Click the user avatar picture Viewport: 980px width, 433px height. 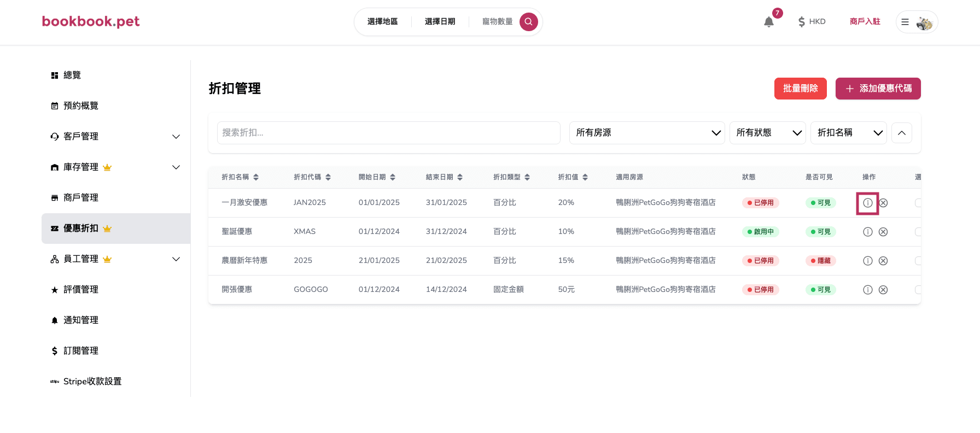[924, 22]
